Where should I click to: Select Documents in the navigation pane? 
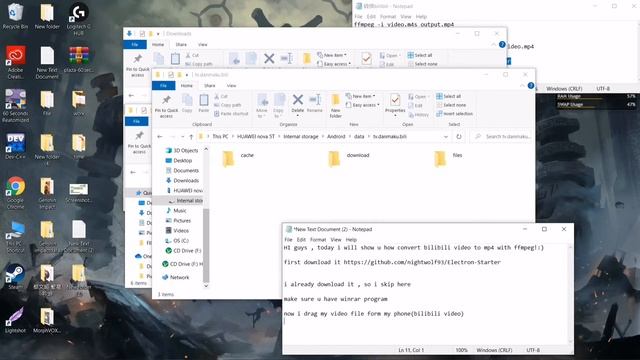coord(182,171)
